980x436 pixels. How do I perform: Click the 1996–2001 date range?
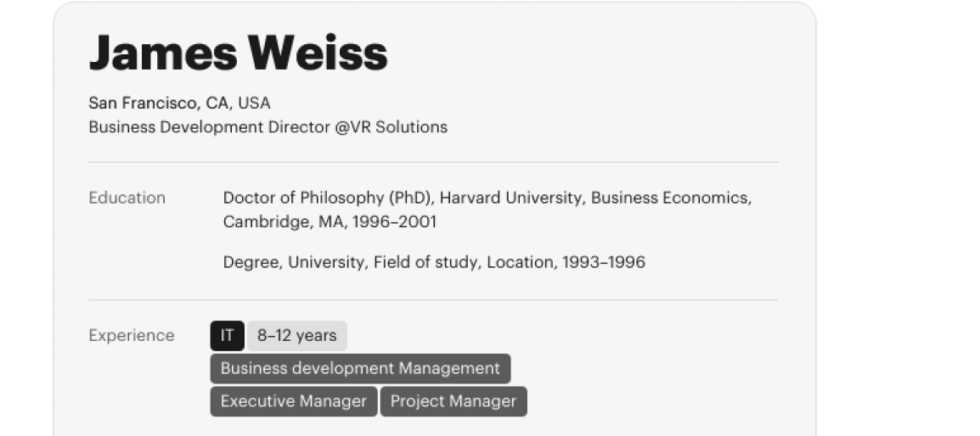pos(394,221)
